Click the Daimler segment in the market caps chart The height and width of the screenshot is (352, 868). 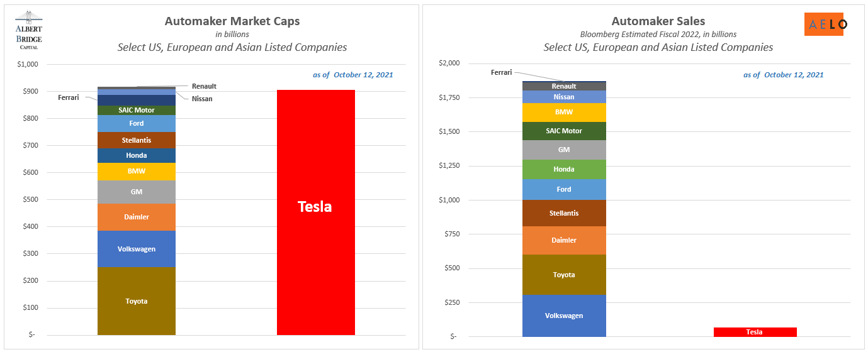click(136, 217)
